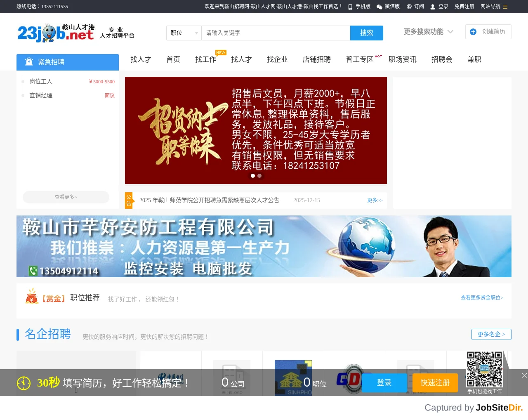Viewport: 528px width, 420px height.
Task: Open the mobile version via phone icon
Action: click(350, 7)
